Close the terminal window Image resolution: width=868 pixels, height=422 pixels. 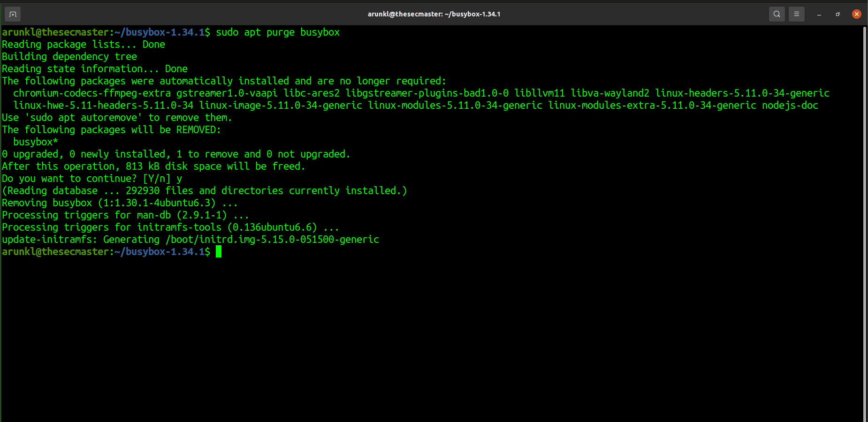[857, 14]
